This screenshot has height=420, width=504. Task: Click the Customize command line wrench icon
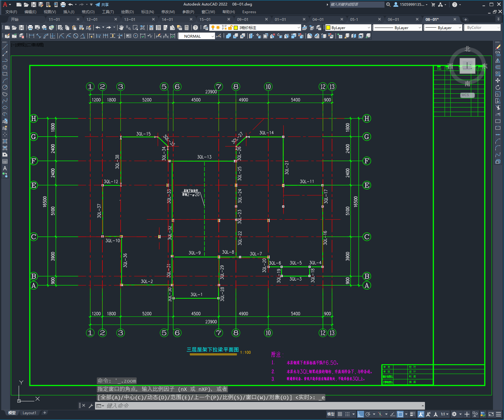(x=91, y=406)
